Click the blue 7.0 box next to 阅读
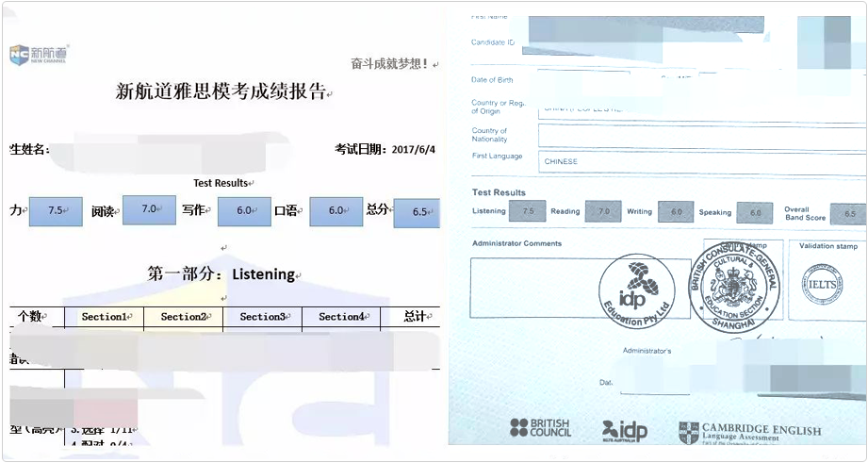 (x=150, y=210)
